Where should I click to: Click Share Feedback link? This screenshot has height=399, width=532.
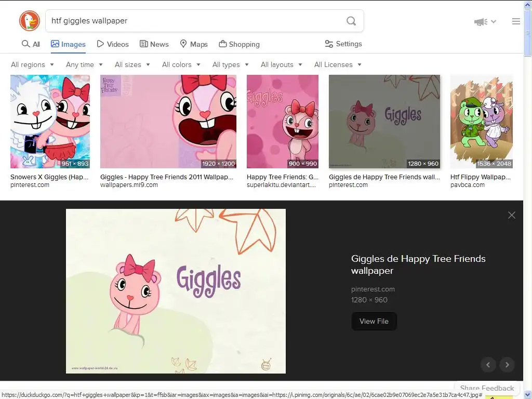click(487, 388)
